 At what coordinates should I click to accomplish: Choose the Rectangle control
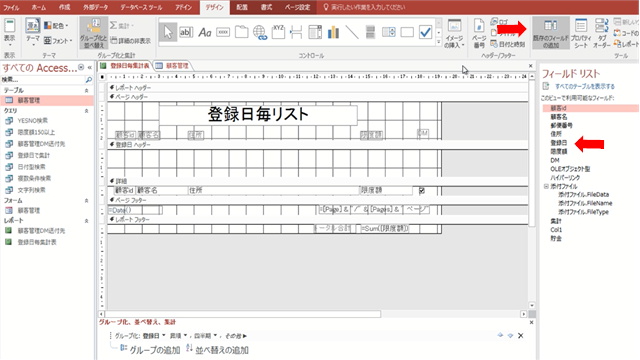[x=407, y=32]
